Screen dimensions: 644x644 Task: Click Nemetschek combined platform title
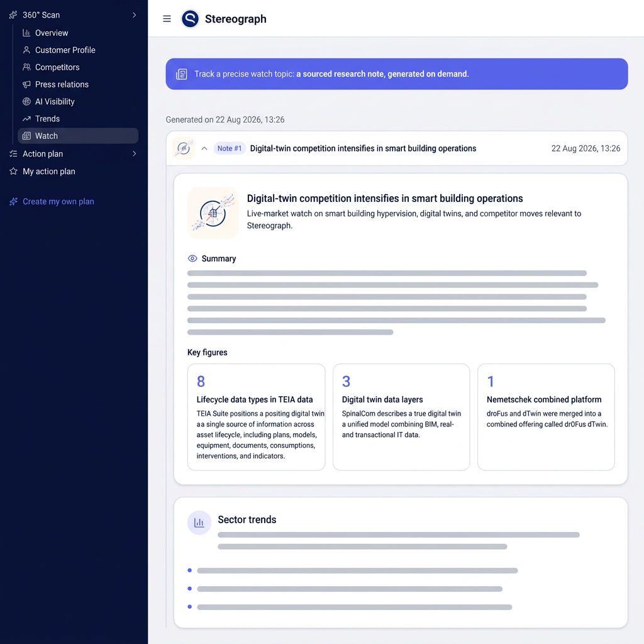544,399
